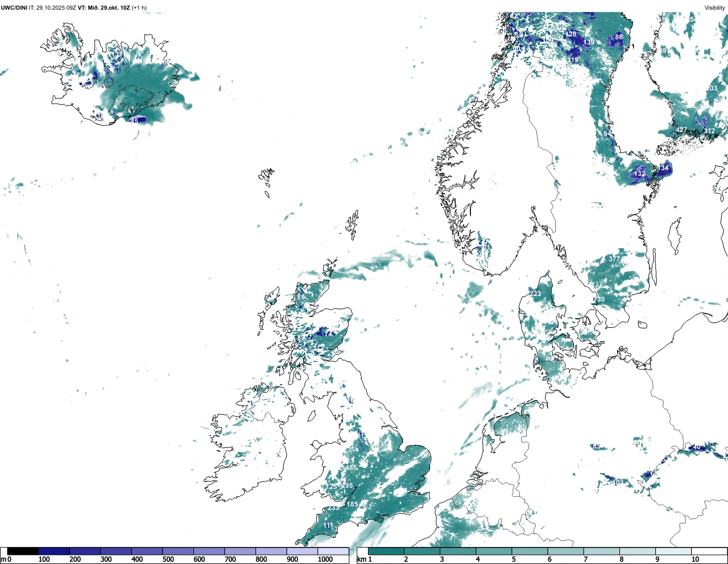This screenshot has height=564, width=728.
Task: Click the '1000' tick label in the metre legend
Action: click(x=325, y=559)
